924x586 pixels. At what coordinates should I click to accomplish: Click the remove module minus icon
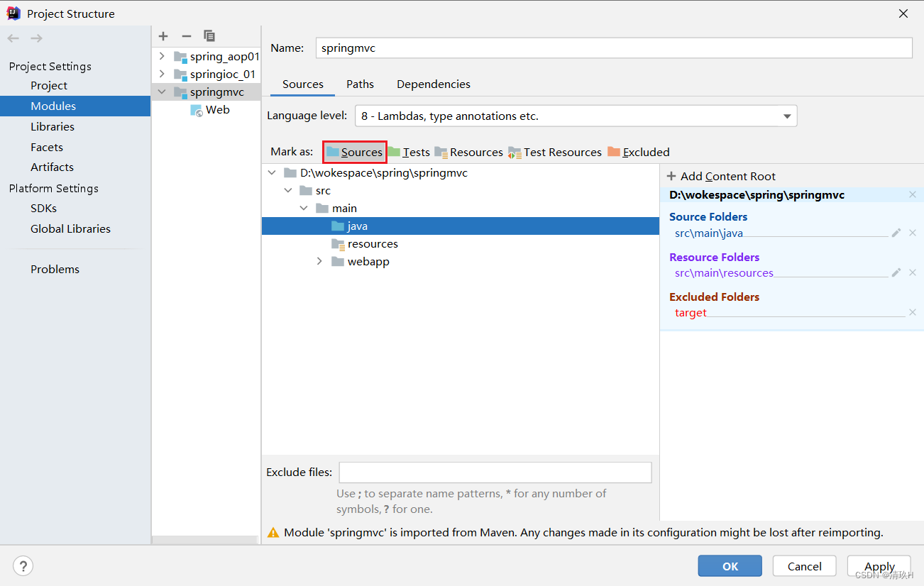point(187,35)
